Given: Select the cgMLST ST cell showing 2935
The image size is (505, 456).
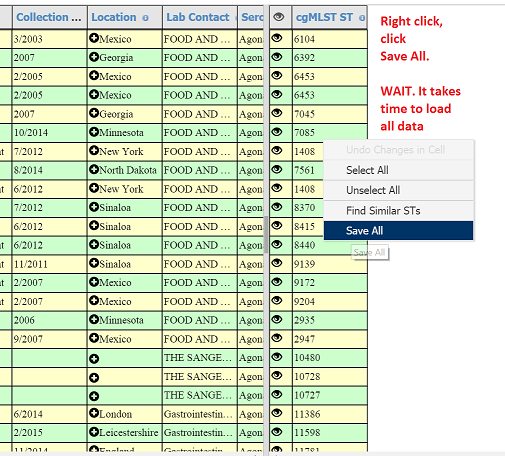Looking at the screenshot, I should 330,320.
